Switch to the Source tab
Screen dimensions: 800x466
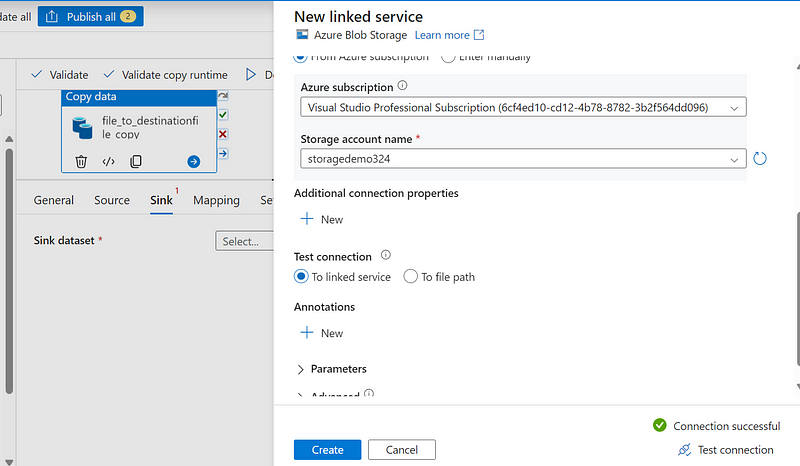[112, 200]
